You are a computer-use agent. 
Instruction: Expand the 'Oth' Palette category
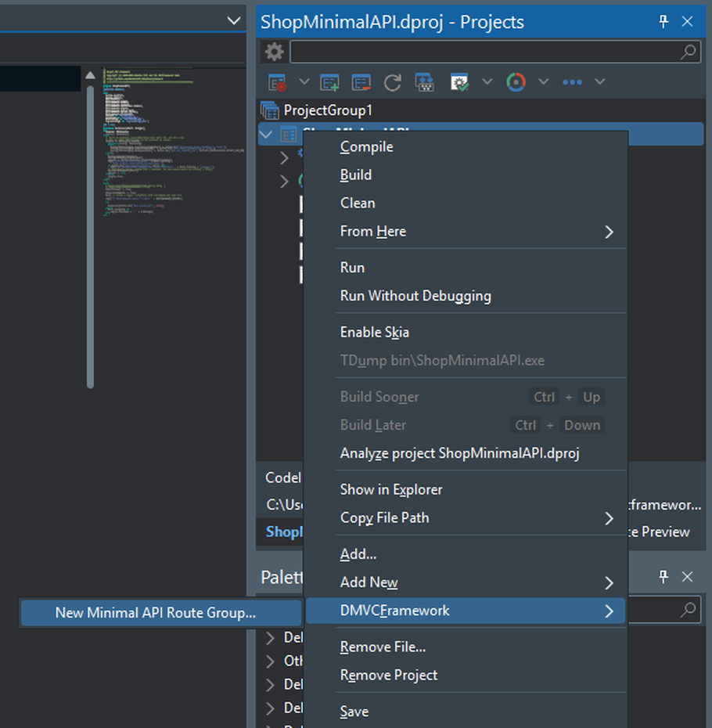pyautogui.click(x=270, y=661)
